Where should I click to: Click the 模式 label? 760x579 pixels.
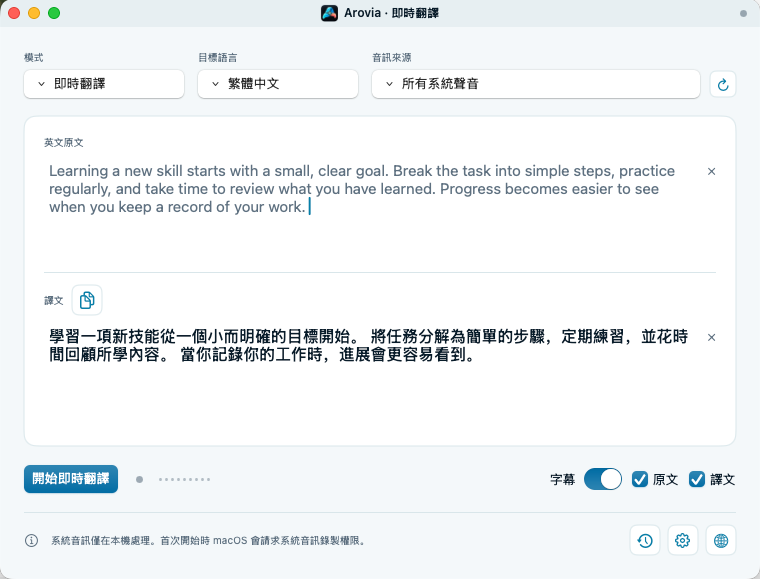34,58
